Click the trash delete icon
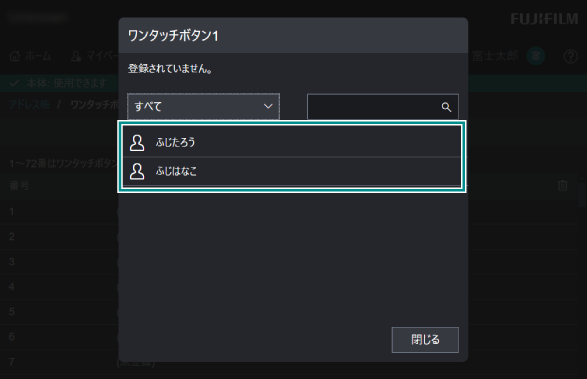This screenshot has width=587, height=379. coord(563,185)
